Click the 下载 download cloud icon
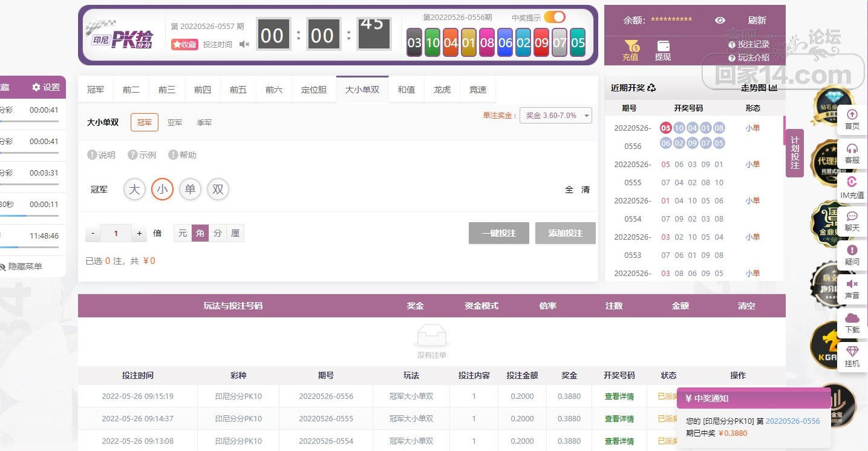 coord(852,318)
